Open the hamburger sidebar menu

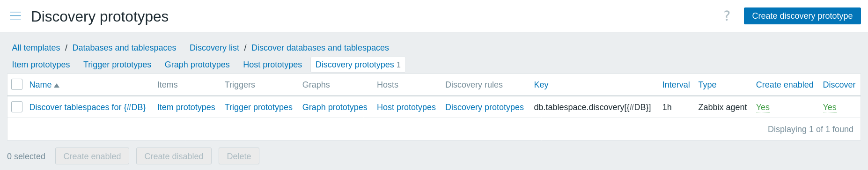pyautogui.click(x=15, y=16)
